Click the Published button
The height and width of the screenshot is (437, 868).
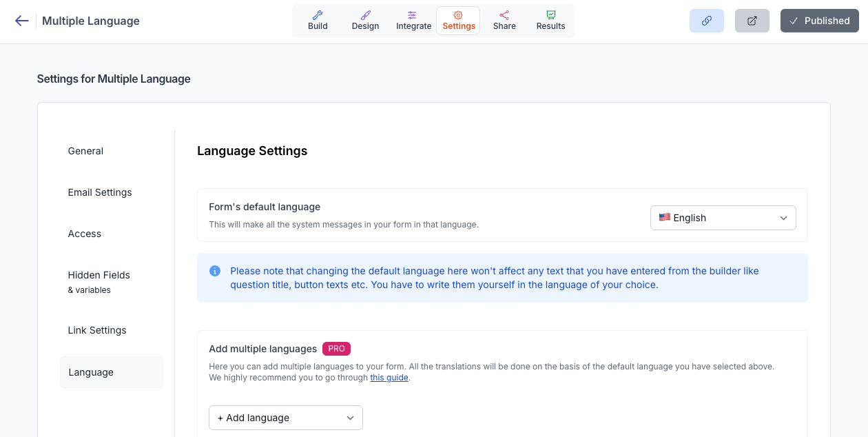point(819,21)
